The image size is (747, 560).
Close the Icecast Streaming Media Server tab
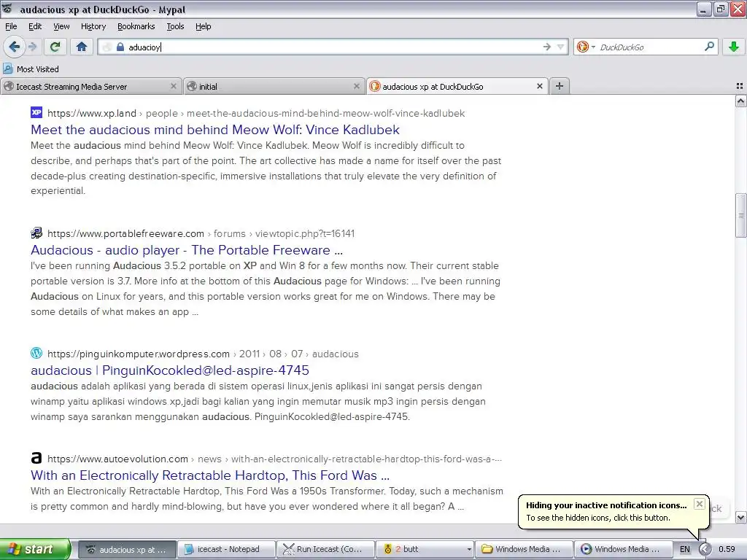point(174,86)
